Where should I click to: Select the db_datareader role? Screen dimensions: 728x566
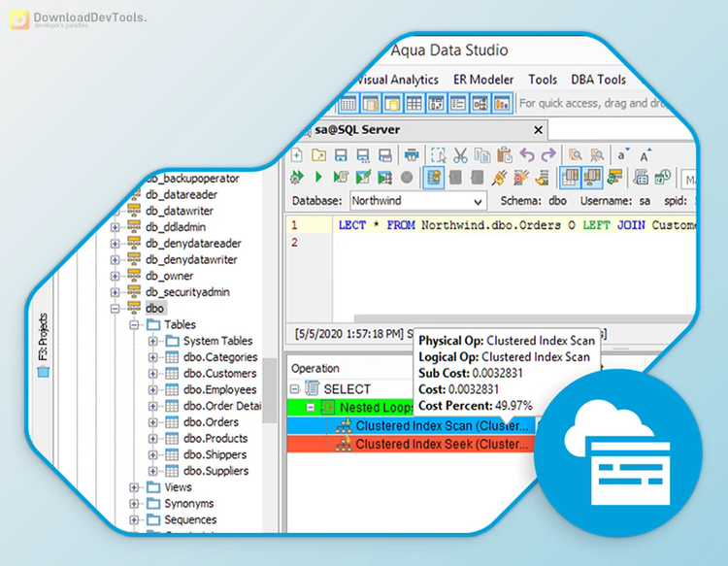(182, 195)
